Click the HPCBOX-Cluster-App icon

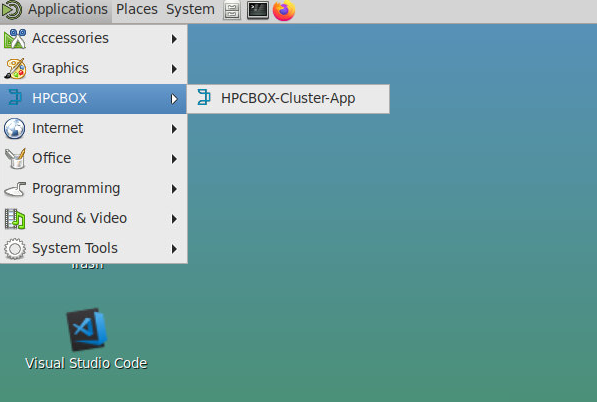[204, 97]
